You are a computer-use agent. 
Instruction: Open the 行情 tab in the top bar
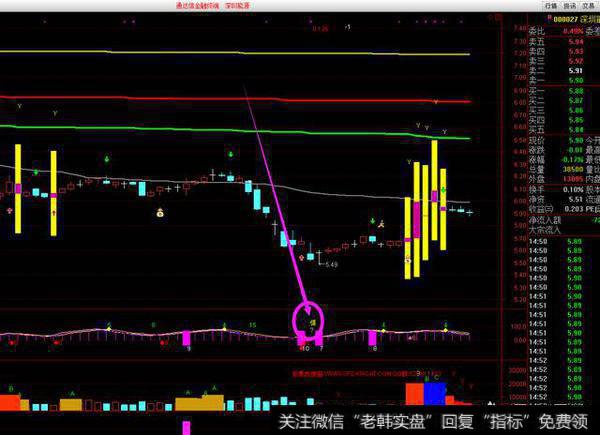click(x=551, y=6)
